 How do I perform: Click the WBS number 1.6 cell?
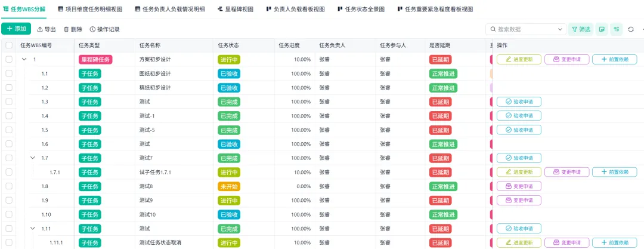coord(45,144)
